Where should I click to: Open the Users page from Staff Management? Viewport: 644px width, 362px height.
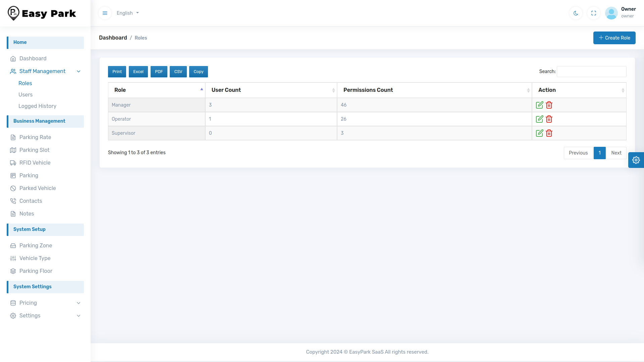pos(25,95)
